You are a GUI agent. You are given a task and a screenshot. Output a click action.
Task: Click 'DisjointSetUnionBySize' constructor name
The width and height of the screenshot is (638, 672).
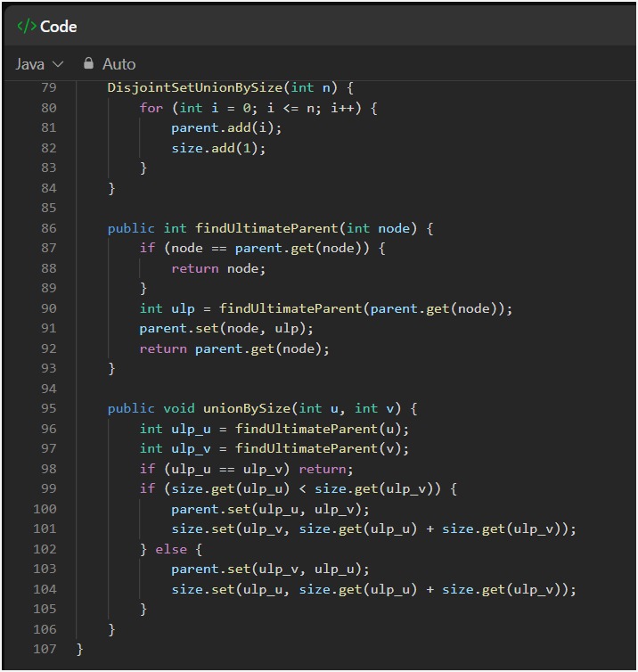point(195,88)
